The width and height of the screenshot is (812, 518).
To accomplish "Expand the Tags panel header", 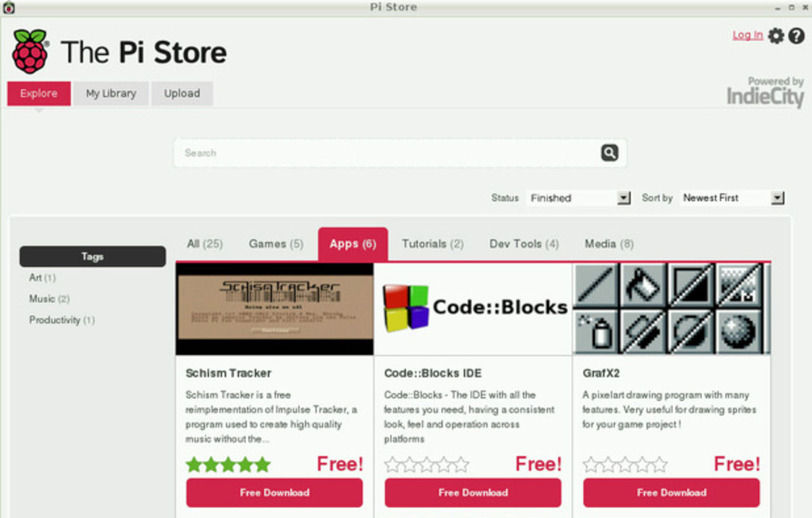I will tap(92, 256).
